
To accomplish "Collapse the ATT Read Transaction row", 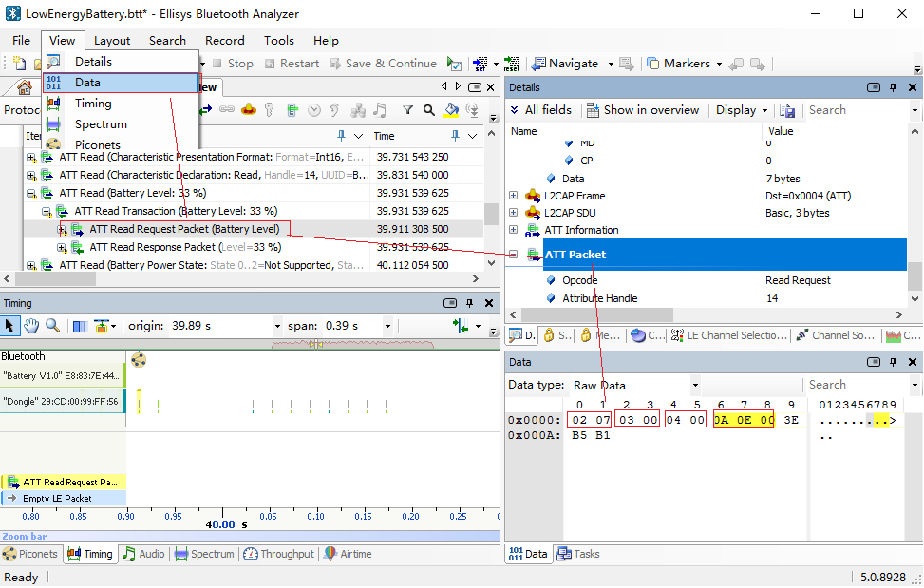I will 46,212.
